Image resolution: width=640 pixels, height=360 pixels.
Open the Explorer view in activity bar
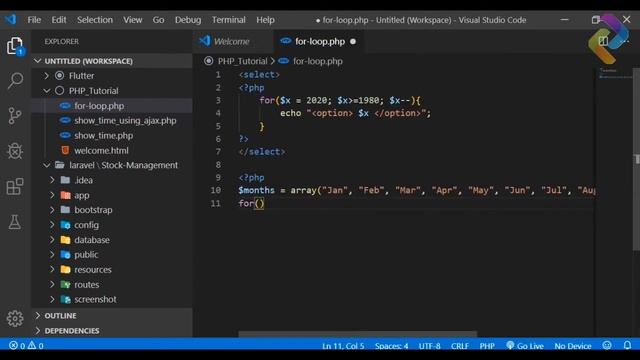pos(15,46)
